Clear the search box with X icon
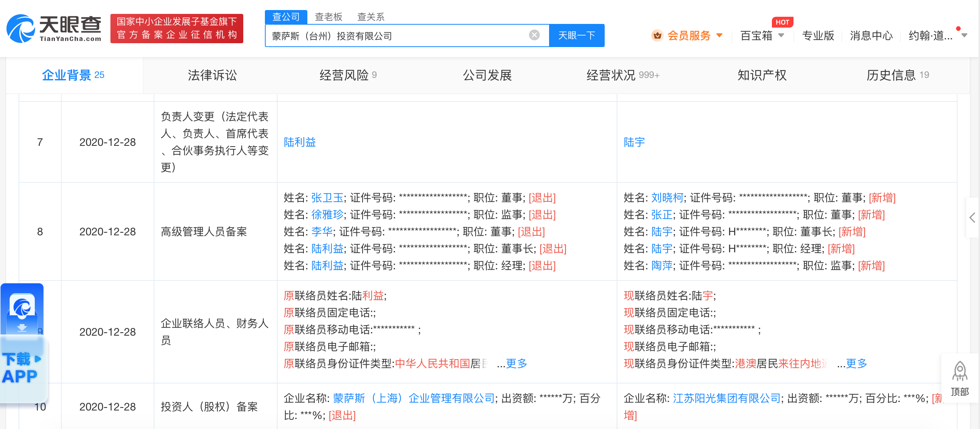This screenshot has height=429, width=980. (x=534, y=35)
